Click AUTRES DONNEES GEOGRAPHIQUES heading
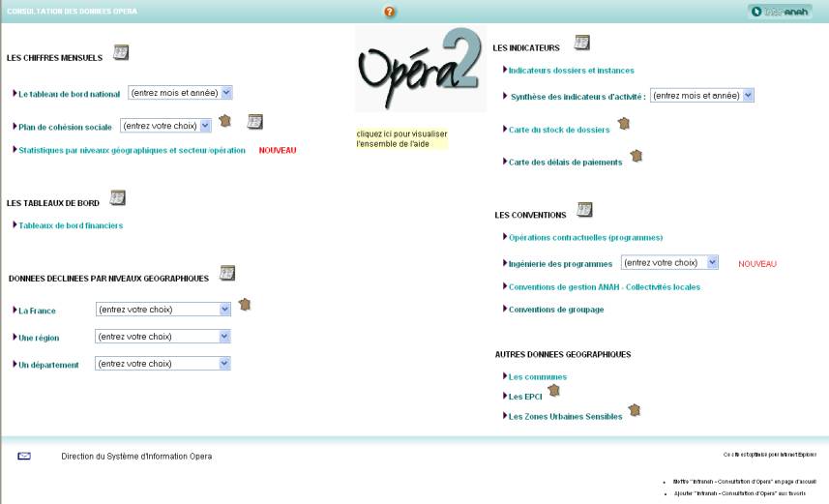829x504 pixels. [563, 354]
